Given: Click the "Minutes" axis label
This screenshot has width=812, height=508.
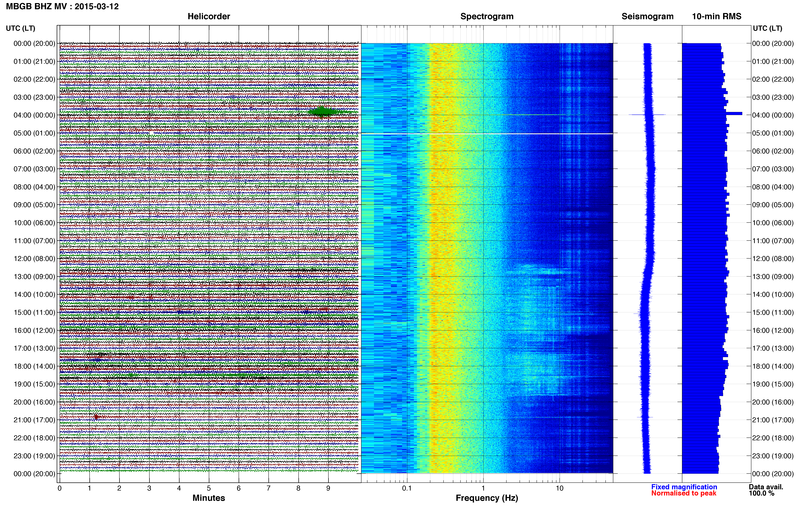Looking at the screenshot, I should point(208,498).
